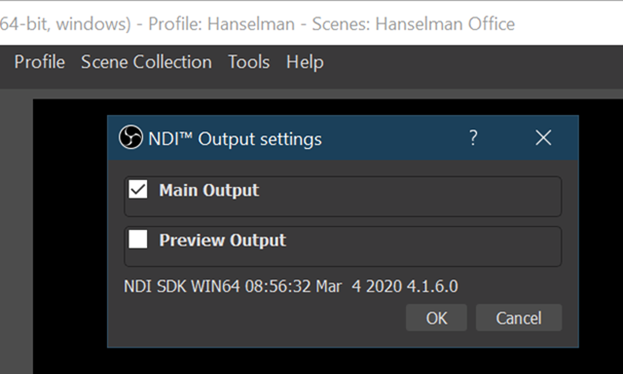Click the OBS logo in dialog title
This screenshot has height=374, width=623.
pyautogui.click(x=131, y=137)
